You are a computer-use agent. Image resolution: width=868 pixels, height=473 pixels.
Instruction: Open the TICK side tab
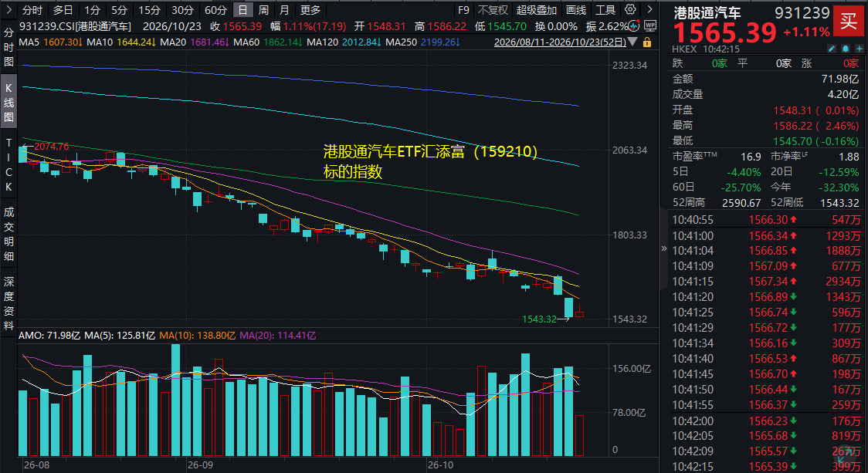point(8,165)
